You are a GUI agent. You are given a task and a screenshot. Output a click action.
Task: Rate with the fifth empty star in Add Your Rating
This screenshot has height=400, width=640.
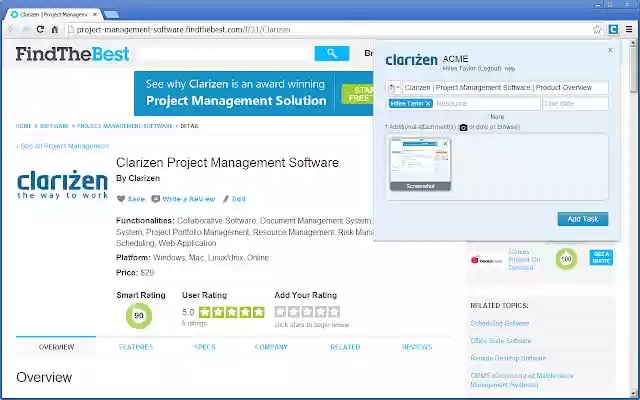point(334,312)
